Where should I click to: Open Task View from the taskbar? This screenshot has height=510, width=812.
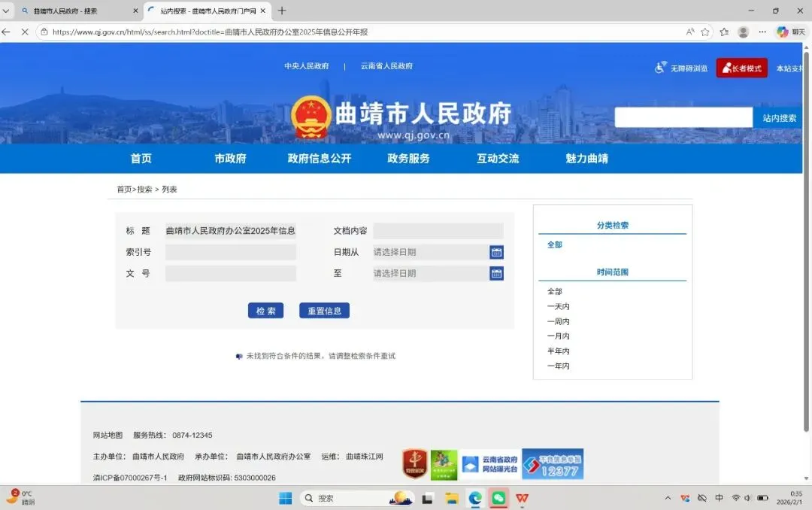[x=427, y=499]
